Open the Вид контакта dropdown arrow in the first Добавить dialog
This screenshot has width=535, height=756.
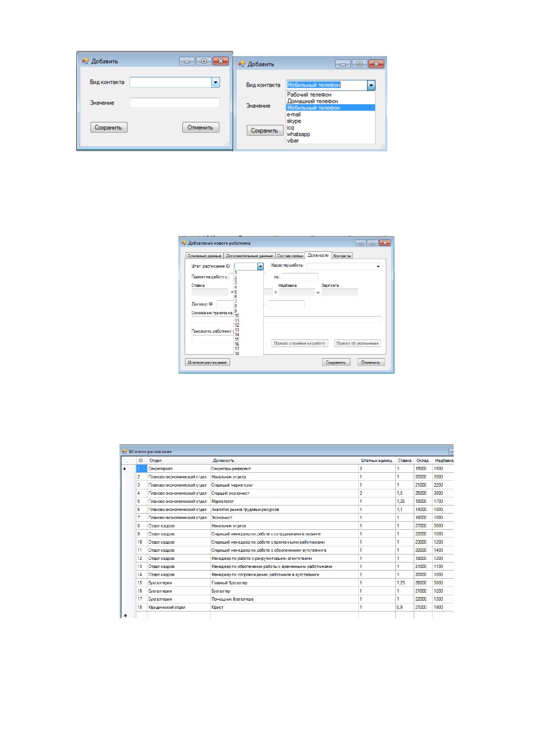pyautogui.click(x=216, y=83)
